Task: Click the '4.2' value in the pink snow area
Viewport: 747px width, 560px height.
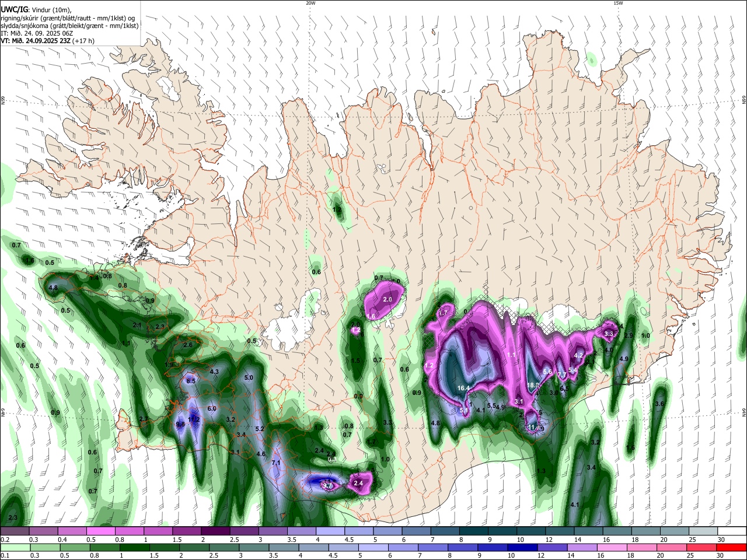Action: tap(579, 355)
